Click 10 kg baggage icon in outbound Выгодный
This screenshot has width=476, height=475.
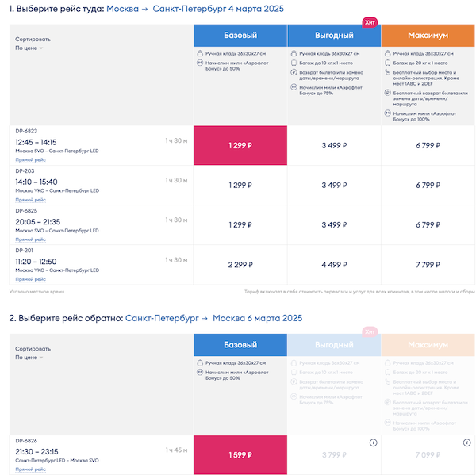click(x=293, y=62)
